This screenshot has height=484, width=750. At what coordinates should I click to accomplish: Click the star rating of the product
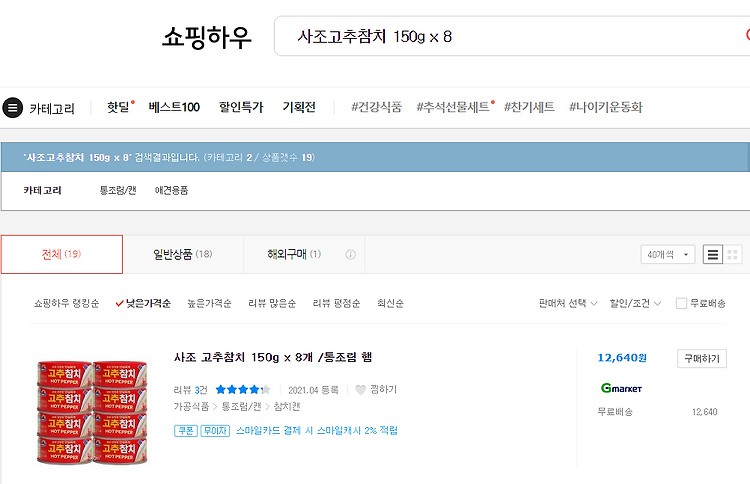point(243,390)
